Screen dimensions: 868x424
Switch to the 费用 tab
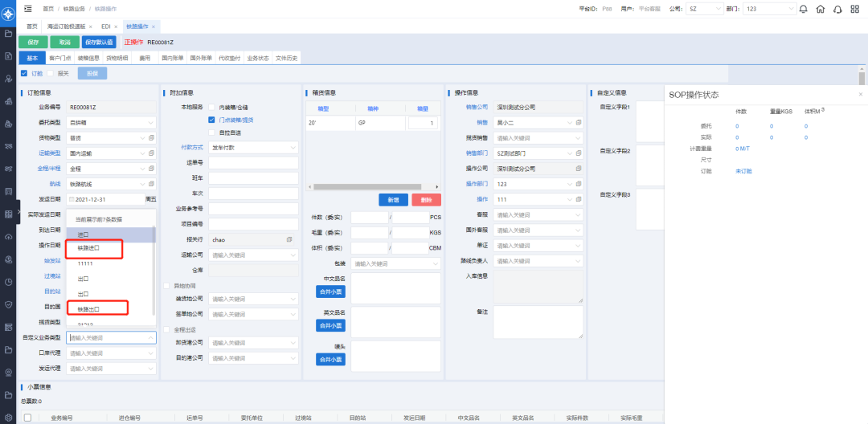click(x=145, y=58)
